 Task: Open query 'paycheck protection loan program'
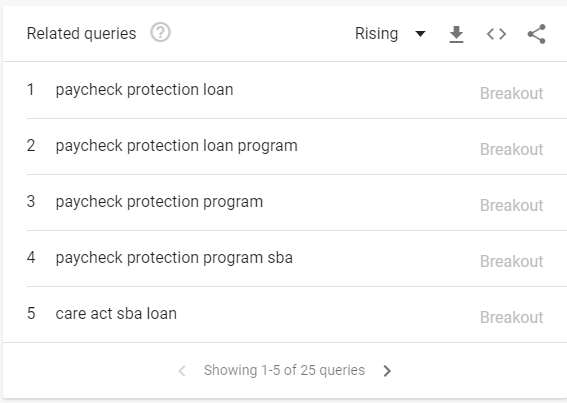pos(176,146)
